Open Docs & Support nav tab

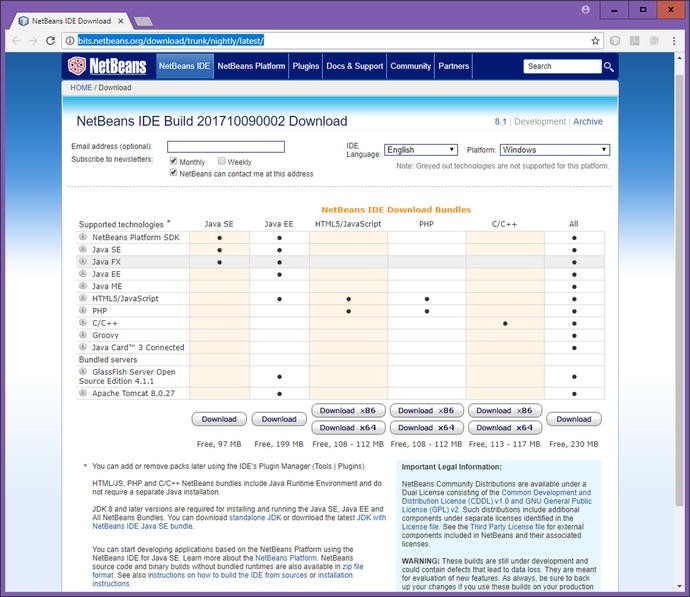[355, 66]
